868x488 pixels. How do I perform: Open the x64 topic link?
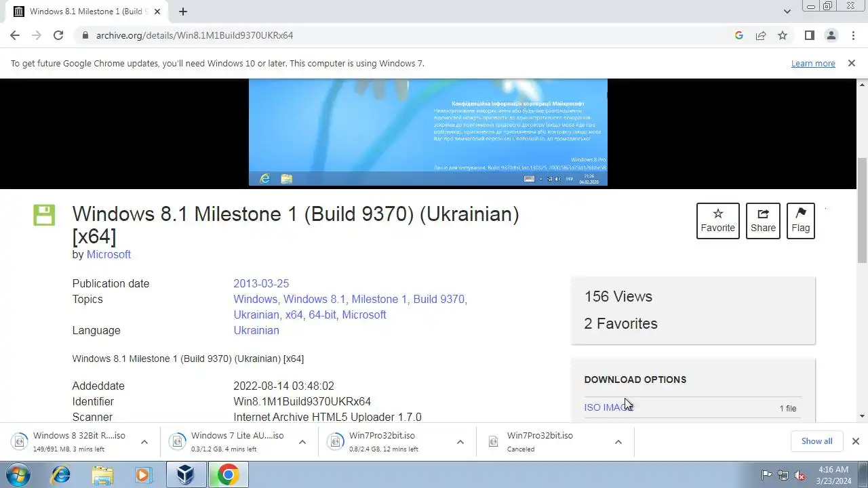[294, 314]
